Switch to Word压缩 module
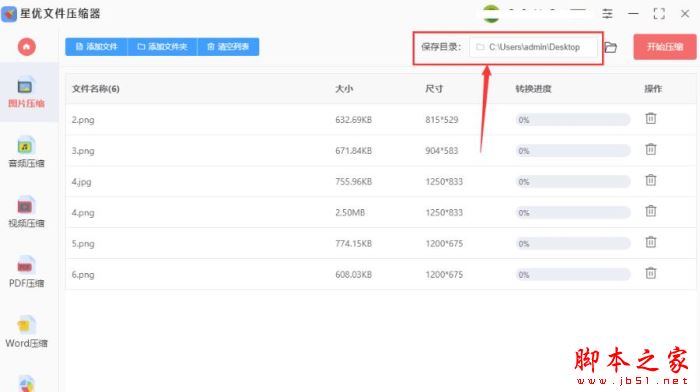This screenshot has height=392, width=700. pos(26,332)
